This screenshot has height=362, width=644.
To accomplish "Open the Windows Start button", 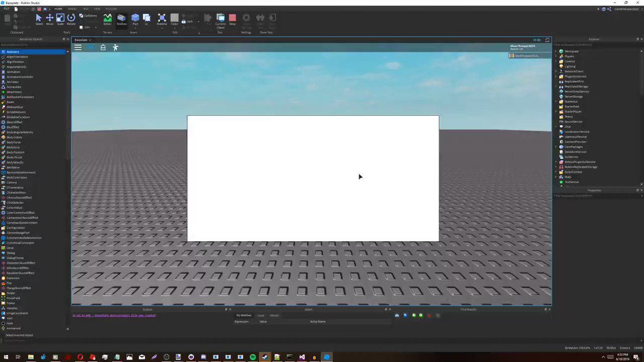I will pos(5,357).
